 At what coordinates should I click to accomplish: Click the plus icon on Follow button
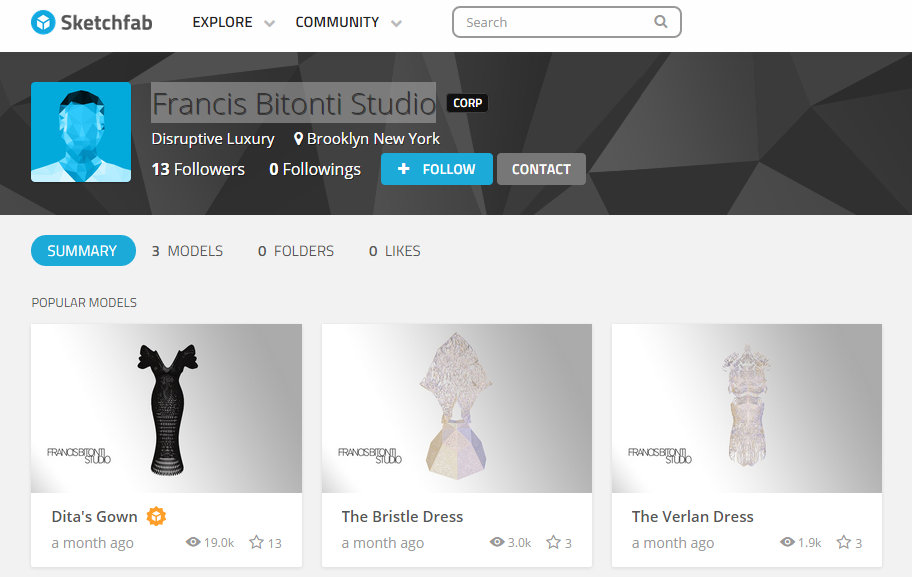tap(404, 169)
